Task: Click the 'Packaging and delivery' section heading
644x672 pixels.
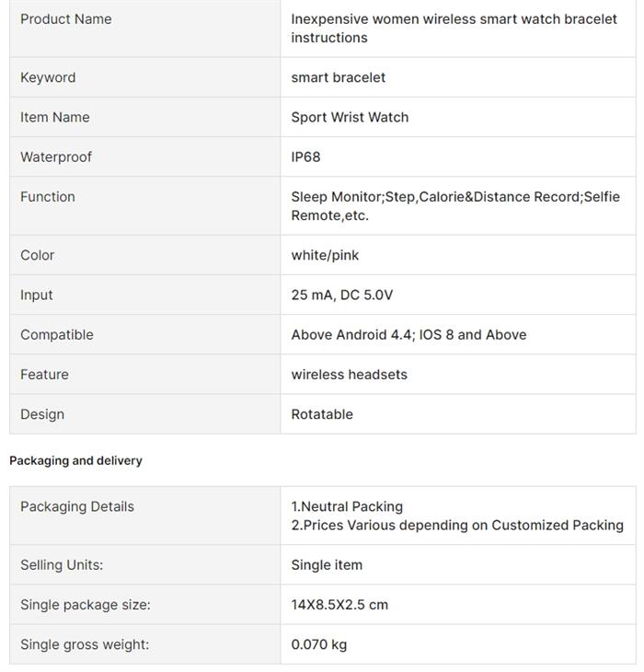Action: point(75,460)
